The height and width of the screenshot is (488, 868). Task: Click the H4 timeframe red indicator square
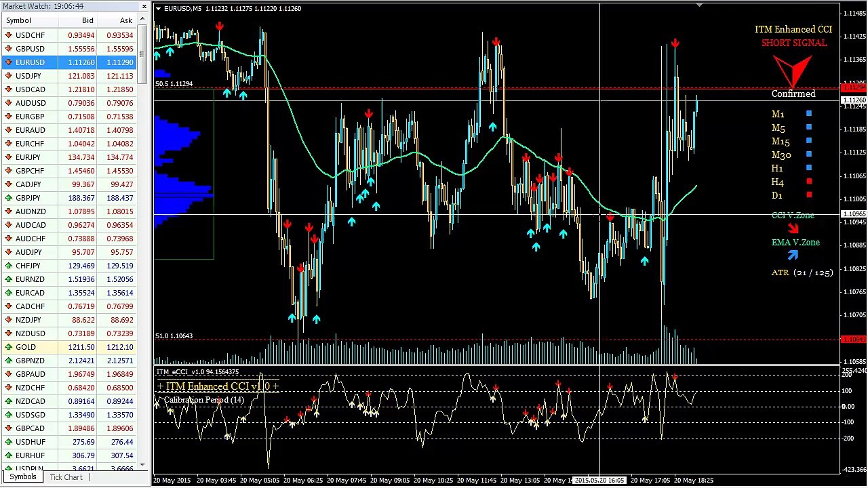point(808,181)
